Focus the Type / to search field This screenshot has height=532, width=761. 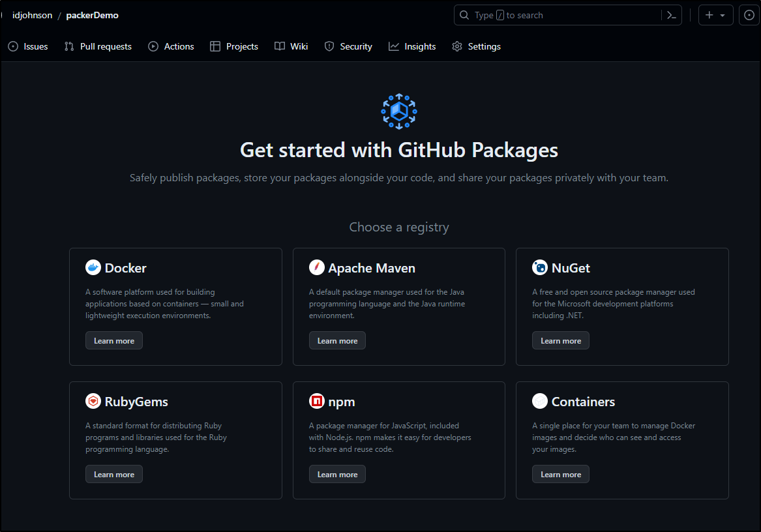[x=568, y=15]
